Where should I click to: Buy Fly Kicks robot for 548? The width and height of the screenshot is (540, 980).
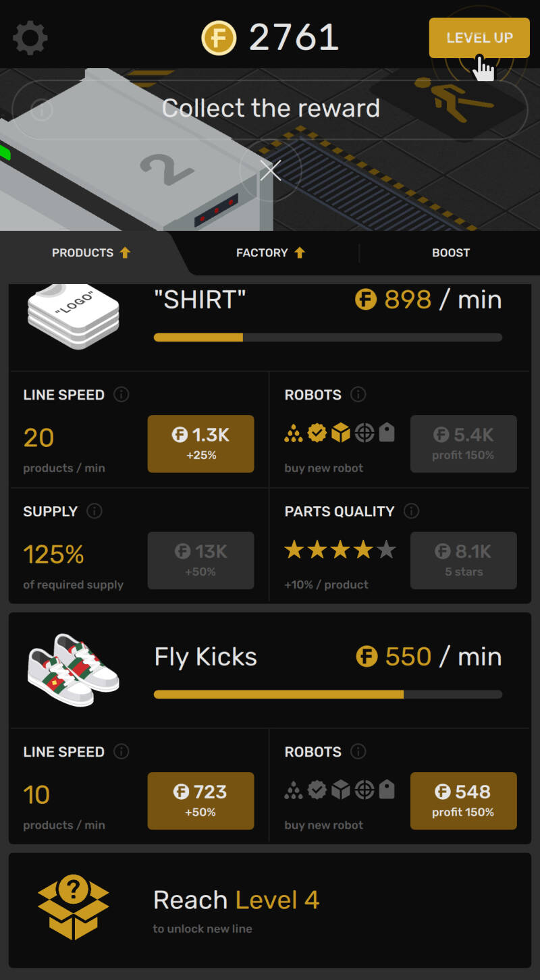tap(463, 800)
